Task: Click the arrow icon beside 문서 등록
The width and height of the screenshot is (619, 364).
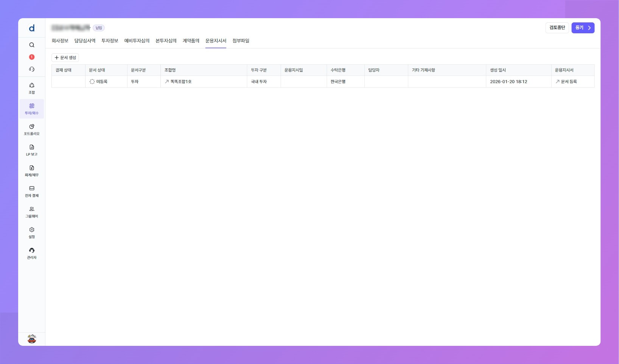Action: pos(557,82)
